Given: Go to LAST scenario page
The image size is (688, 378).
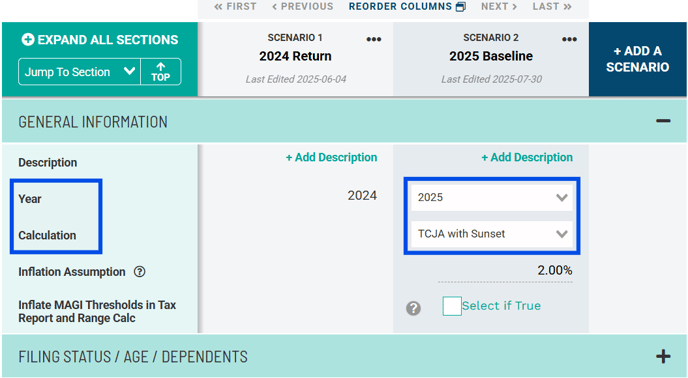Looking at the screenshot, I should click(552, 7).
